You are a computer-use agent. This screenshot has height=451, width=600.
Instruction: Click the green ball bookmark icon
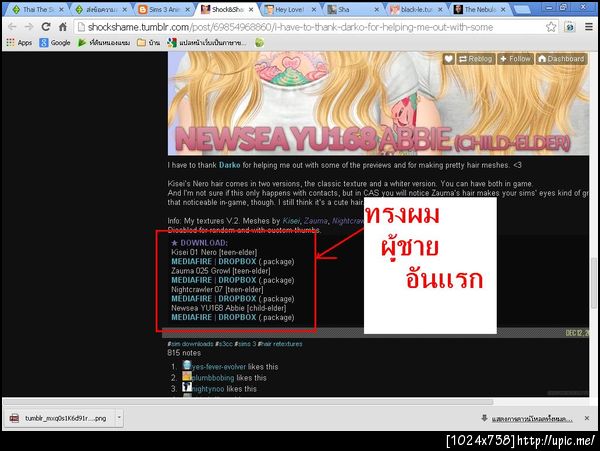pyautogui.click(x=259, y=42)
